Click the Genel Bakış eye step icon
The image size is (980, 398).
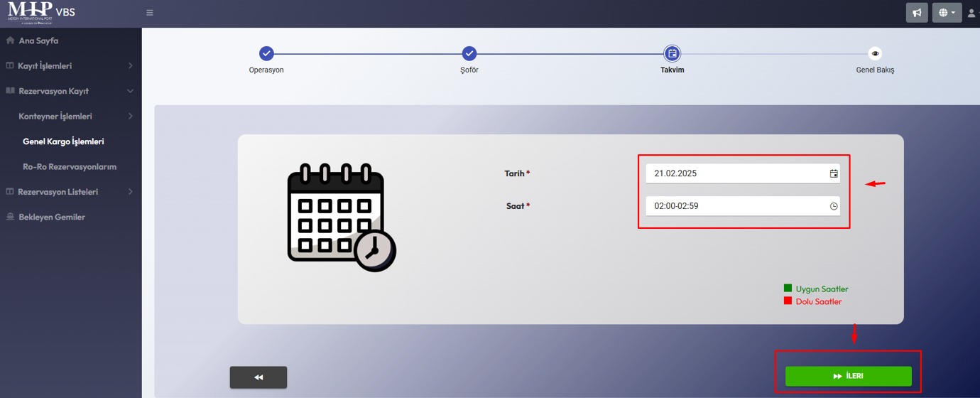click(875, 53)
